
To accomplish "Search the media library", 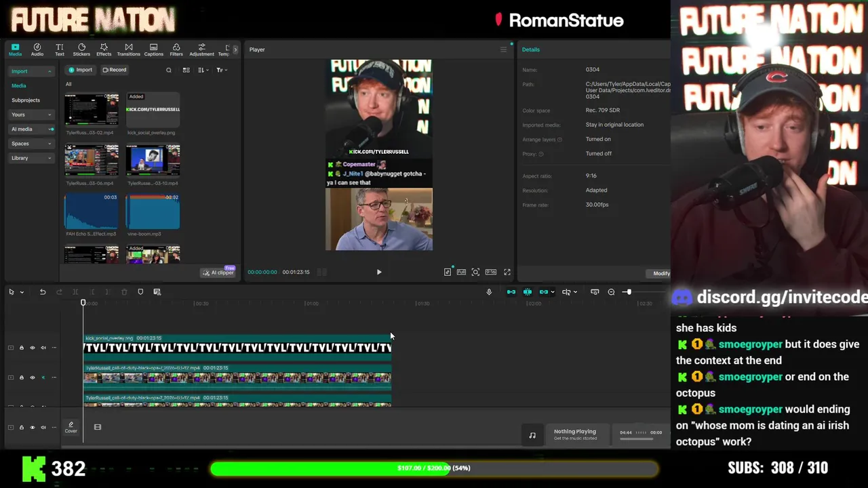I will click(169, 70).
